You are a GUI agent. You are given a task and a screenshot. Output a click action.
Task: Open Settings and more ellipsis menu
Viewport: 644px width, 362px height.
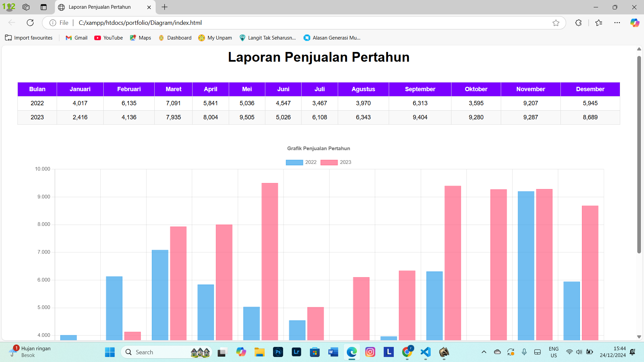coord(617,23)
